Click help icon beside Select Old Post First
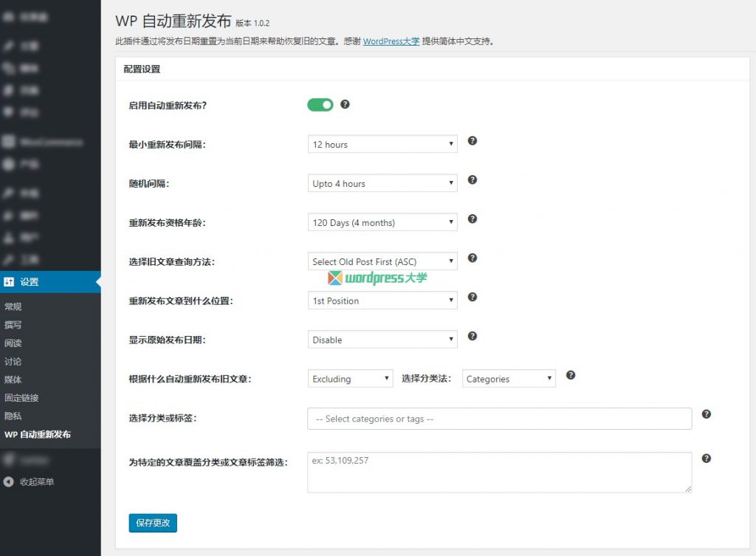756x556 pixels. [x=472, y=258]
